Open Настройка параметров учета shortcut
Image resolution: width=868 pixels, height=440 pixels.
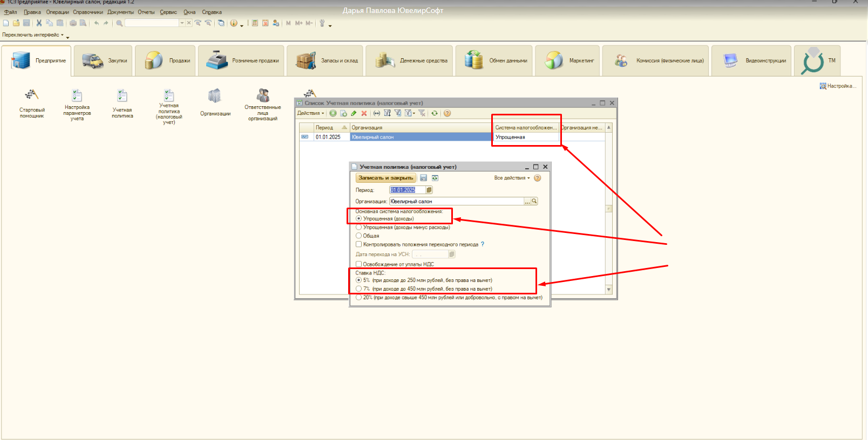77,105
